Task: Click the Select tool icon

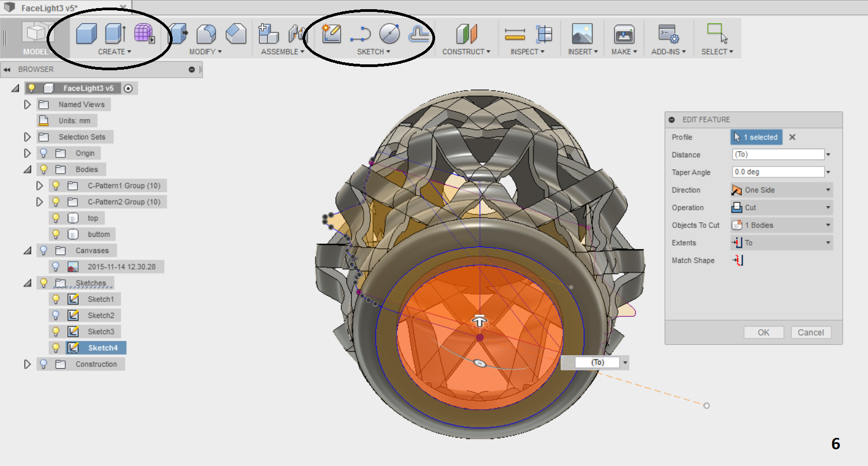Action: coord(717,34)
